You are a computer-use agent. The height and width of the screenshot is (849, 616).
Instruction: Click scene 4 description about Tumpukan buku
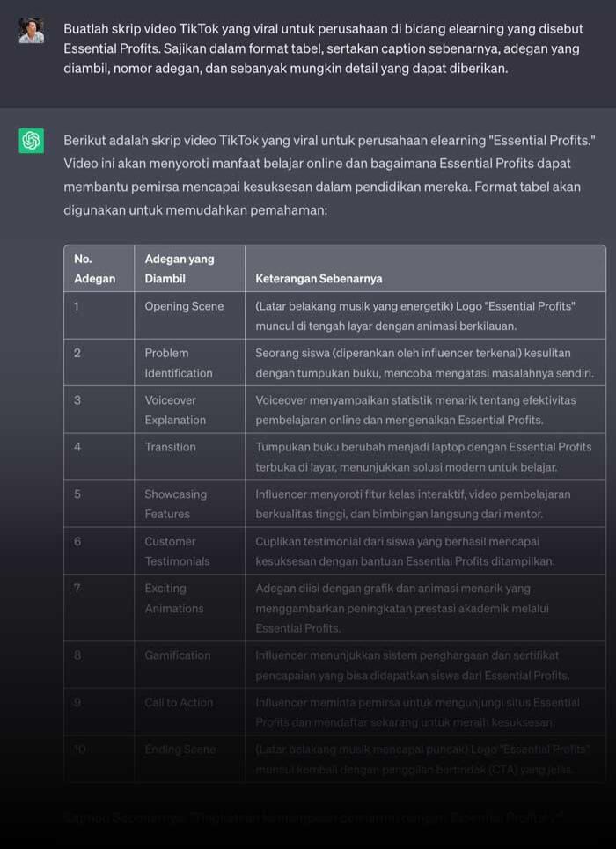[425, 457]
